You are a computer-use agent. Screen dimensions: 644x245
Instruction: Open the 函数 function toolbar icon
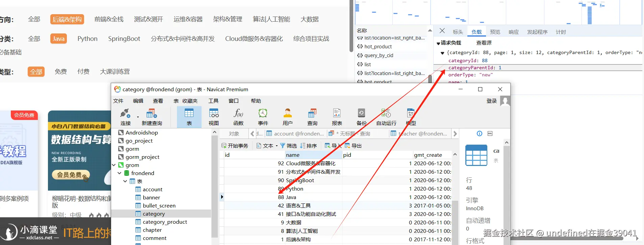(238, 117)
